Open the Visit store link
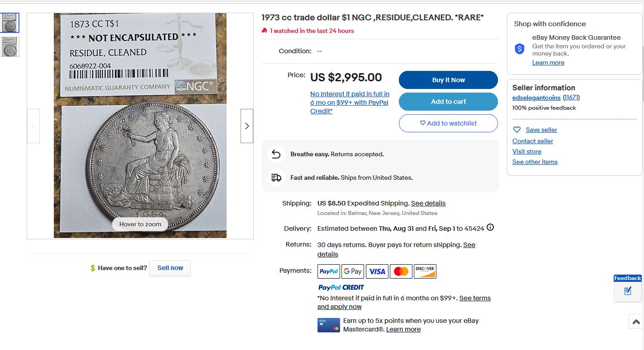Image resolution: width=644 pixels, height=350 pixels. coord(527,151)
